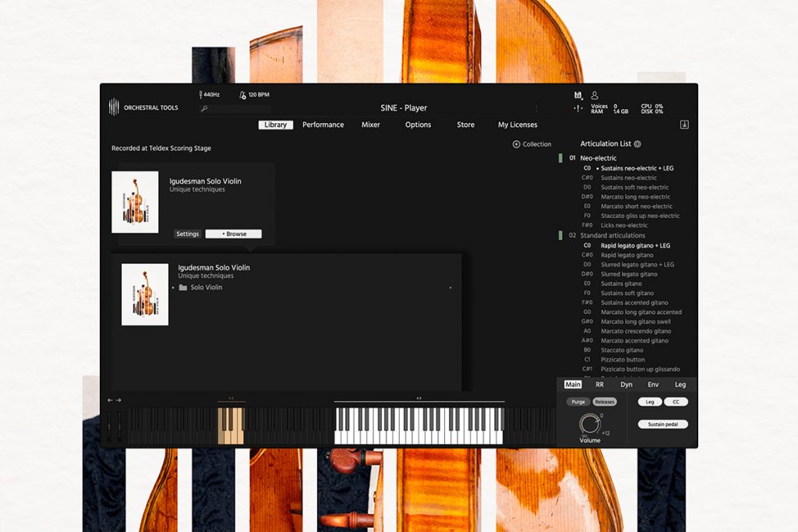This screenshot has width=798, height=532.
Task: Click the playable range handle above white keys
Action: (x=418, y=398)
